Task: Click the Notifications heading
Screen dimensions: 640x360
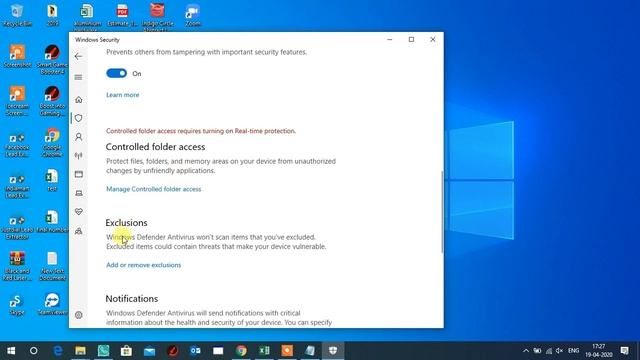Action: [131, 299]
